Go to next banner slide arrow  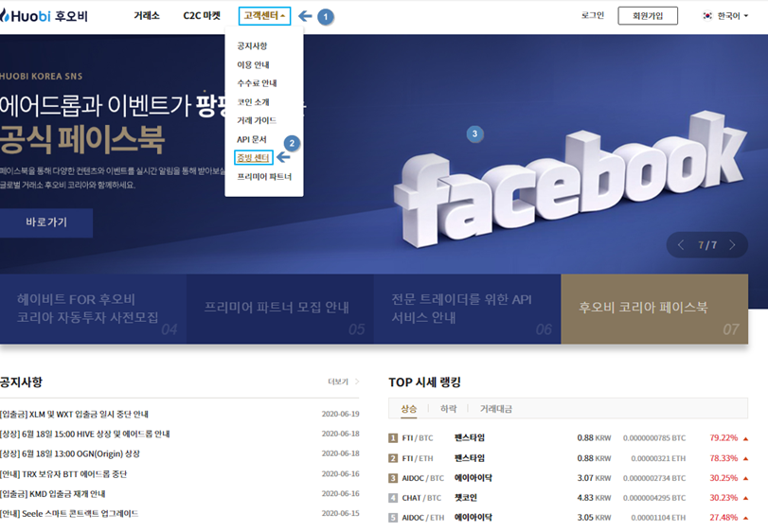(732, 245)
